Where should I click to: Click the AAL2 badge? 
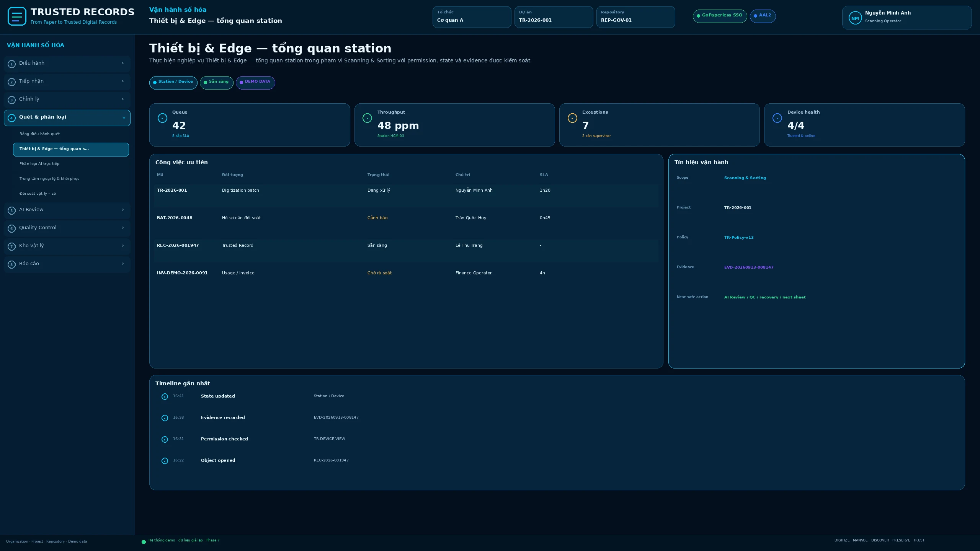[763, 16]
